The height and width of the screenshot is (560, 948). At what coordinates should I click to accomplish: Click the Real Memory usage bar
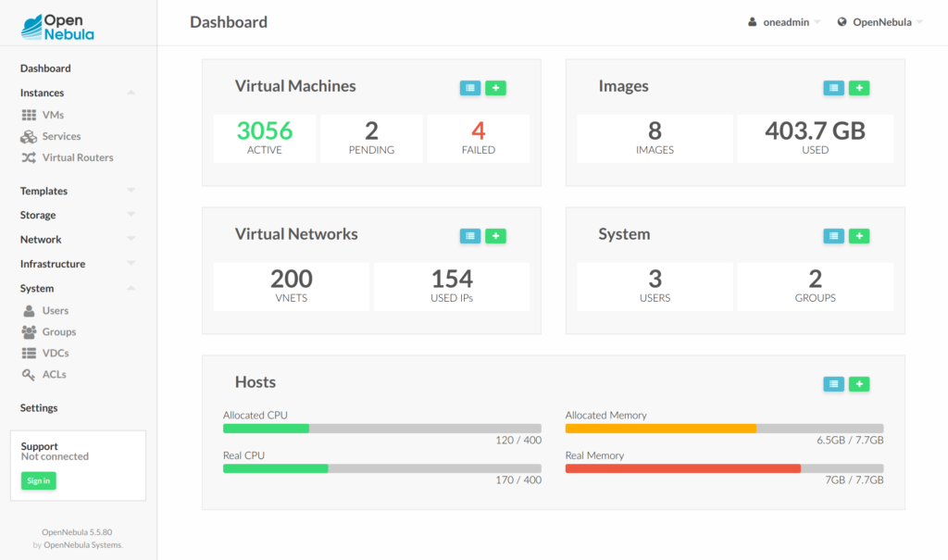724,468
